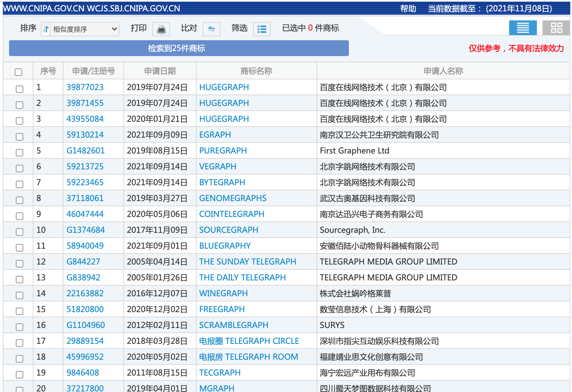Click the sort direction arrow icon

[x=46, y=29]
